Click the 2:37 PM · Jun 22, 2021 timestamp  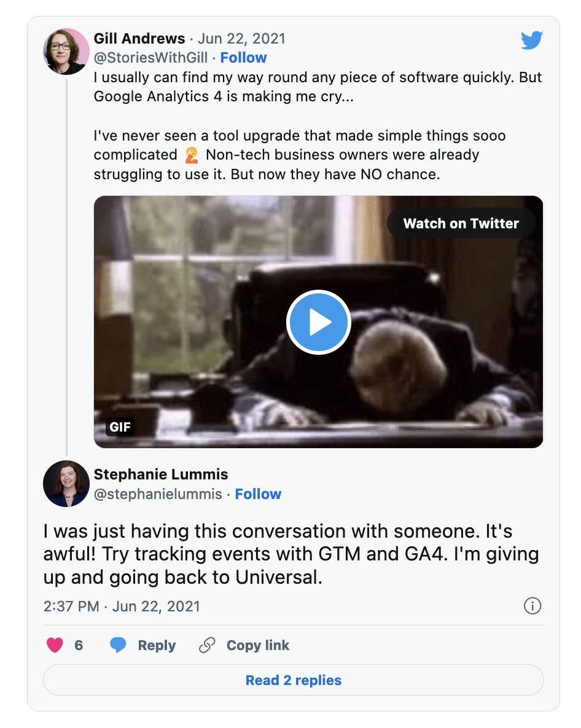coord(122,606)
